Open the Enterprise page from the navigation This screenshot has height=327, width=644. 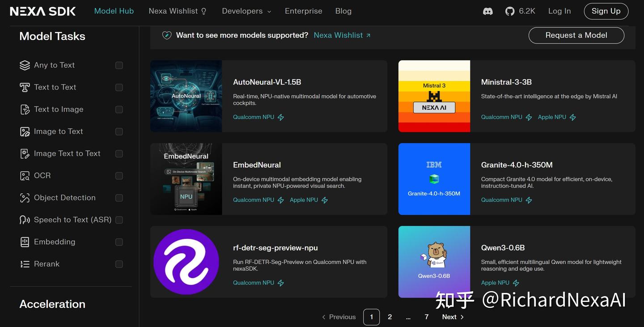pyautogui.click(x=304, y=11)
